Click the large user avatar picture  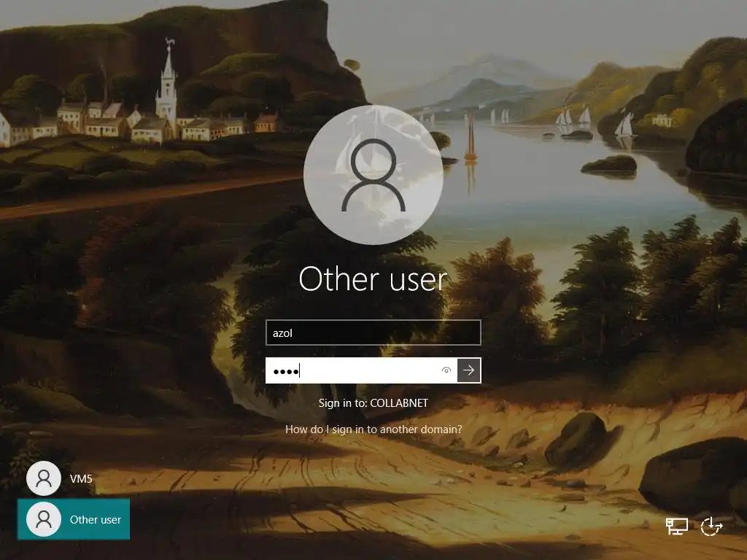pyautogui.click(x=373, y=175)
